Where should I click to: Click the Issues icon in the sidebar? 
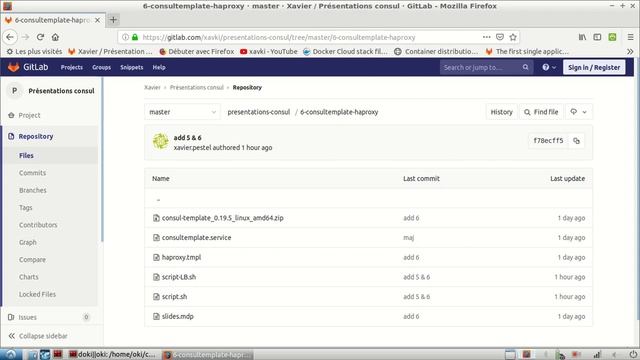[11, 317]
